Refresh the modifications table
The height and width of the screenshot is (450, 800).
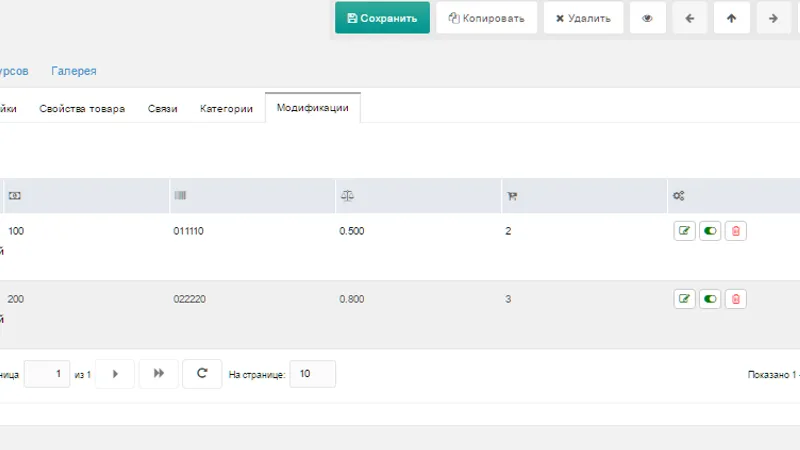(x=202, y=374)
